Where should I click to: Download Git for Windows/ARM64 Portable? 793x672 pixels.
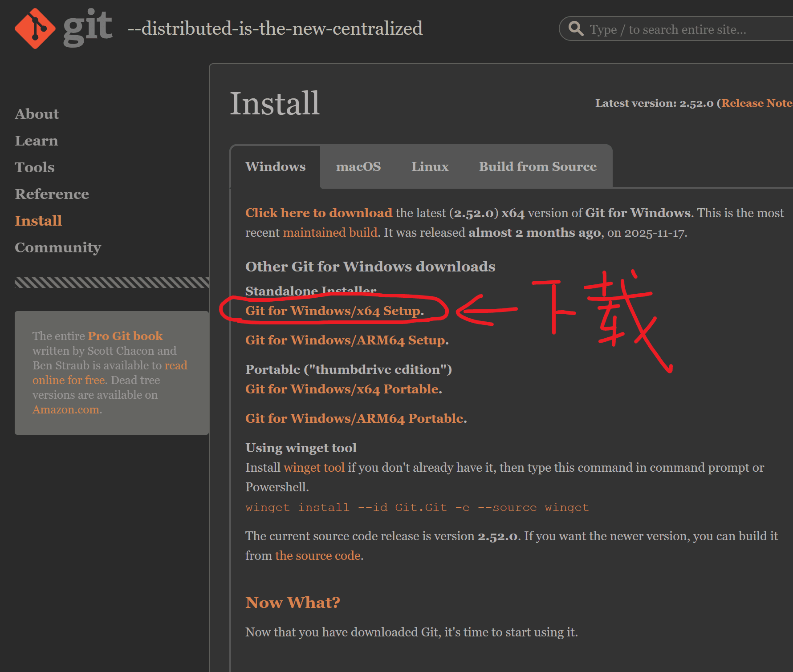(x=355, y=418)
